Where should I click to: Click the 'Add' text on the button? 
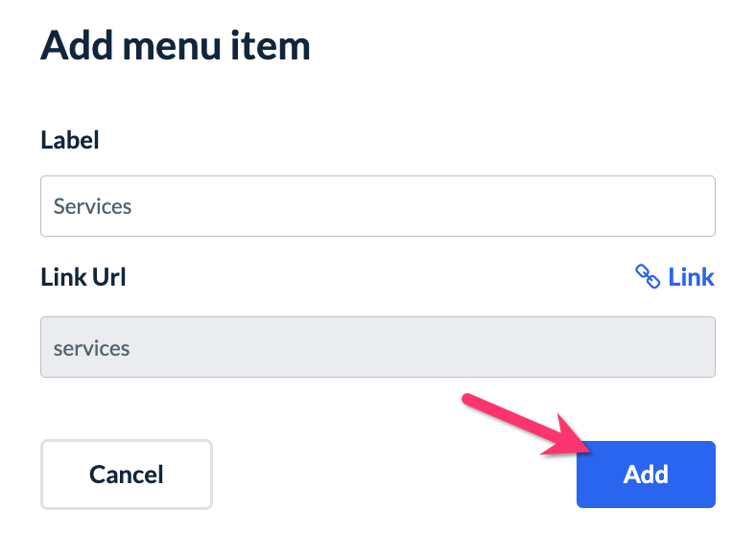(646, 474)
